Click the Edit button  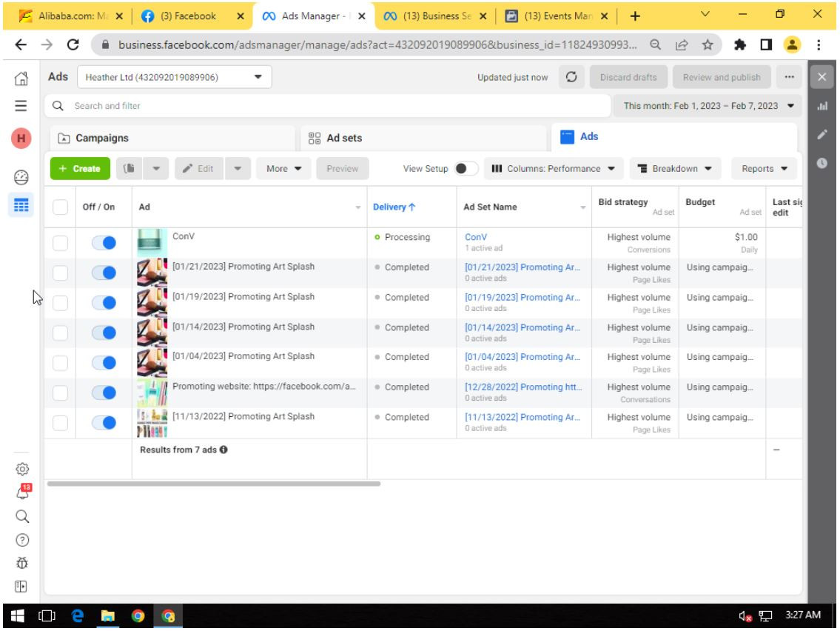pos(199,168)
